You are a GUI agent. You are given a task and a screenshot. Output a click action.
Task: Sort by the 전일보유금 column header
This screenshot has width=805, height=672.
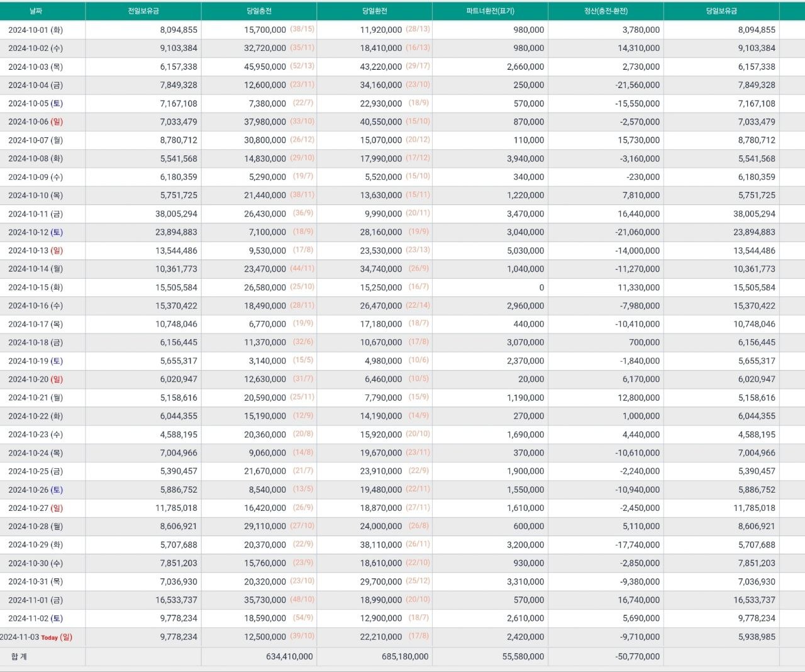[143, 11]
